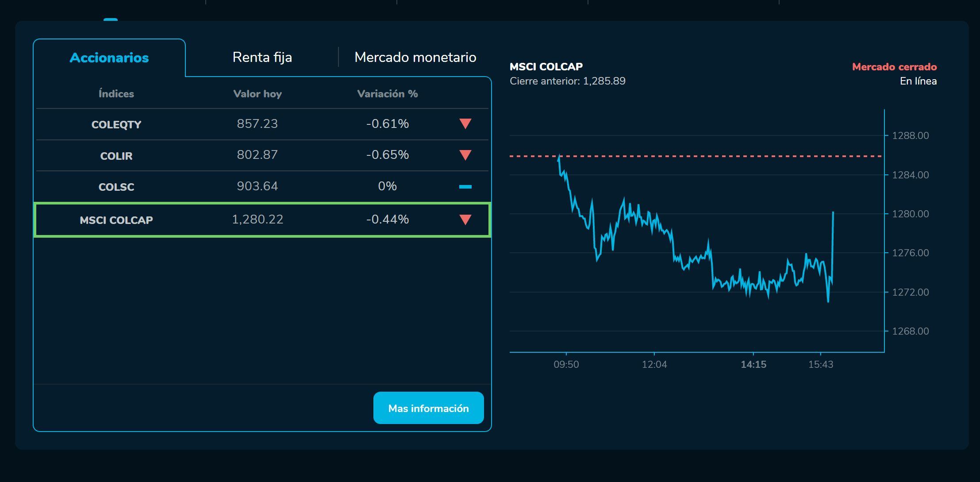Expand the Variación % column header

click(387, 93)
